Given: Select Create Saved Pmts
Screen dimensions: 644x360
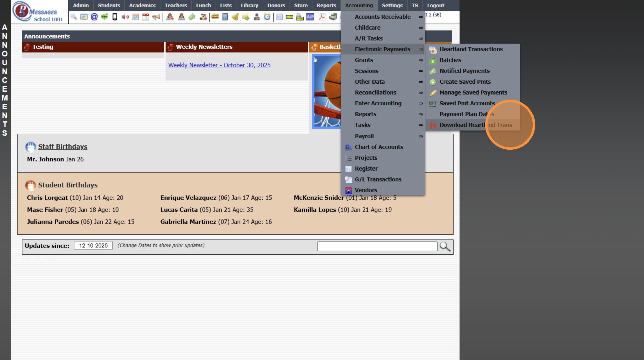Looking at the screenshot, I should pyautogui.click(x=472, y=82).
